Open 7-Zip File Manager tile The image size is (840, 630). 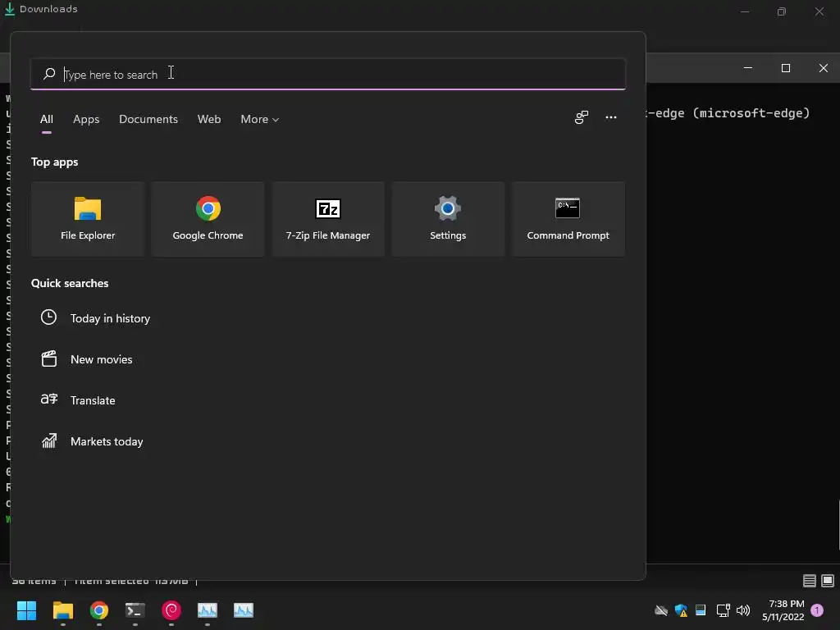[328, 219]
